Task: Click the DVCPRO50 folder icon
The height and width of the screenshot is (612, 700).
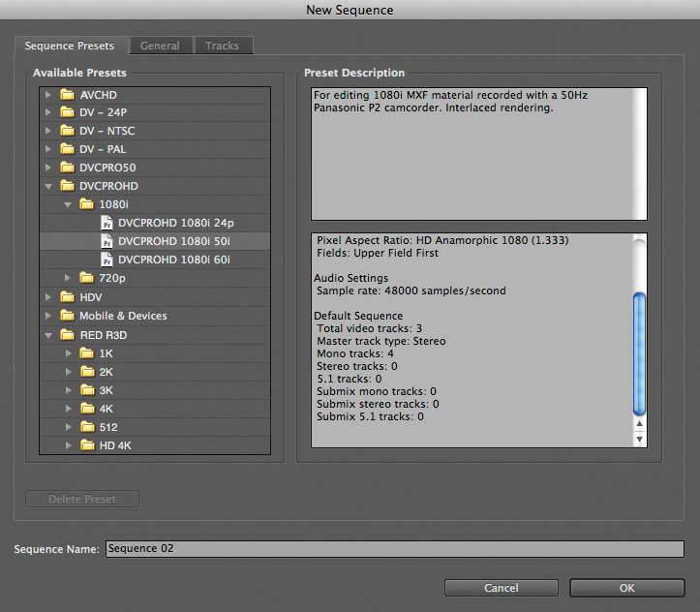Action: [x=68, y=168]
